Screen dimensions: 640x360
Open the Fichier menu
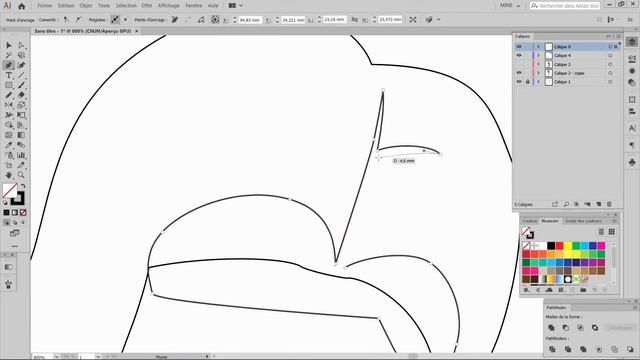[x=45, y=6]
